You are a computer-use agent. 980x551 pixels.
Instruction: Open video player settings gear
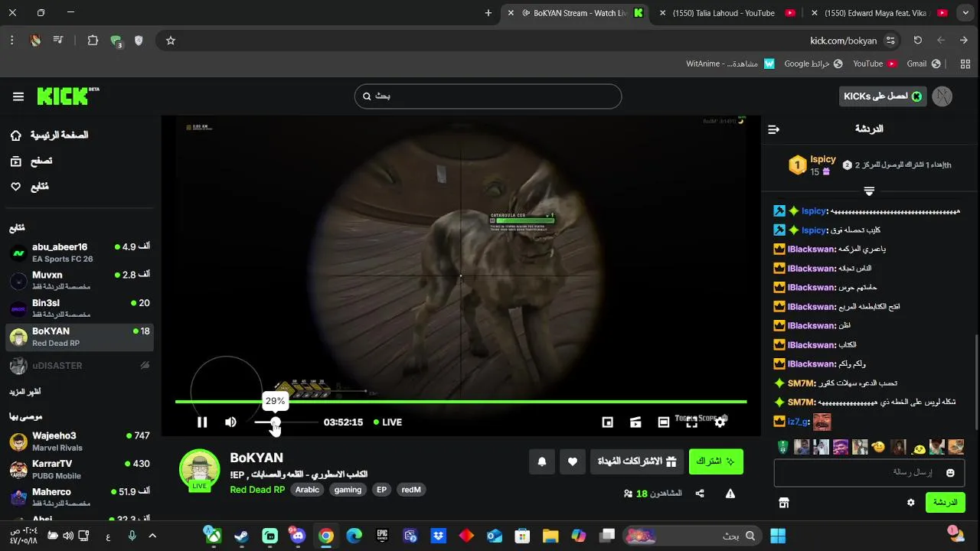720,422
